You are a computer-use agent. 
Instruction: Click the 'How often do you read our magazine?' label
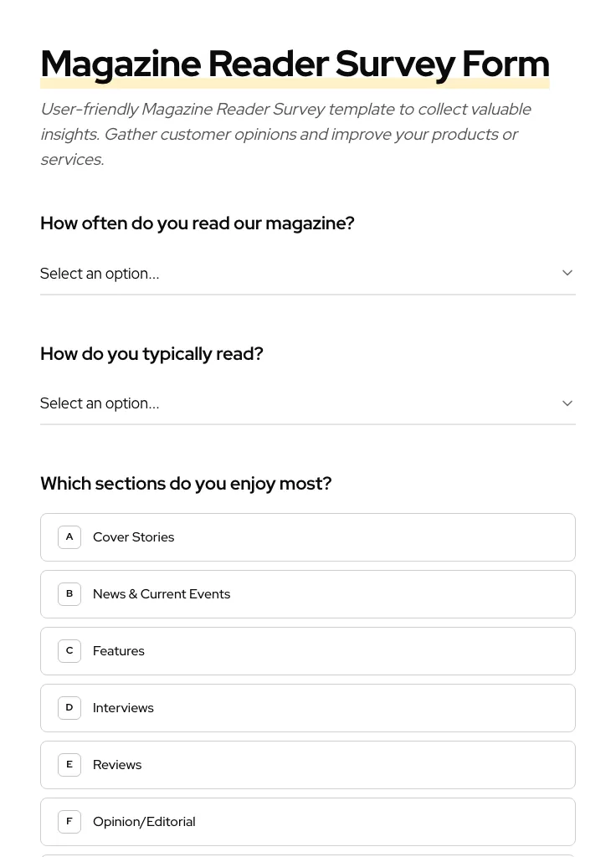(198, 223)
